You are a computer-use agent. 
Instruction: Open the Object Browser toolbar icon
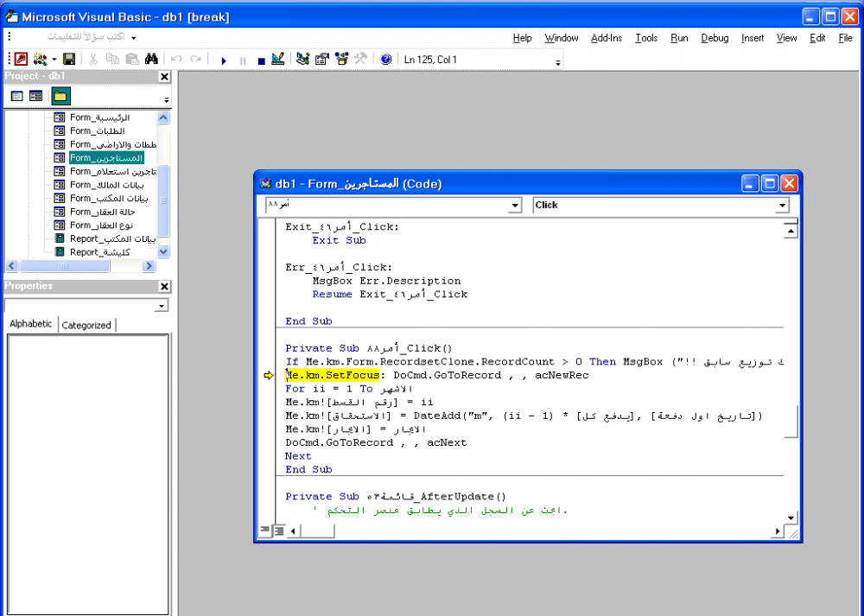341,59
